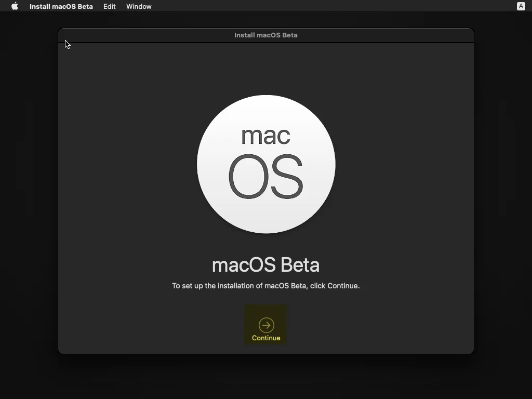Open the Install macOS Beta menu
Viewport: 532px width, 399px height.
[61, 6]
